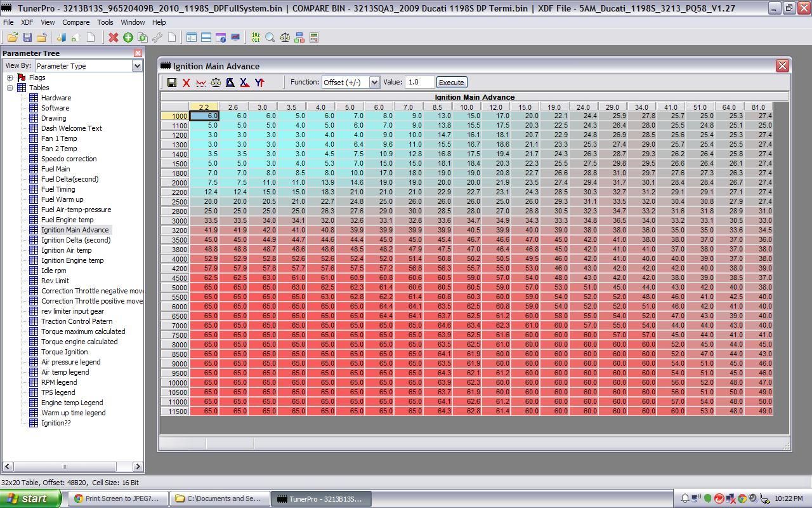Open the XDF menu
The width and height of the screenshot is (812, 508).
(x=27, y=22)
